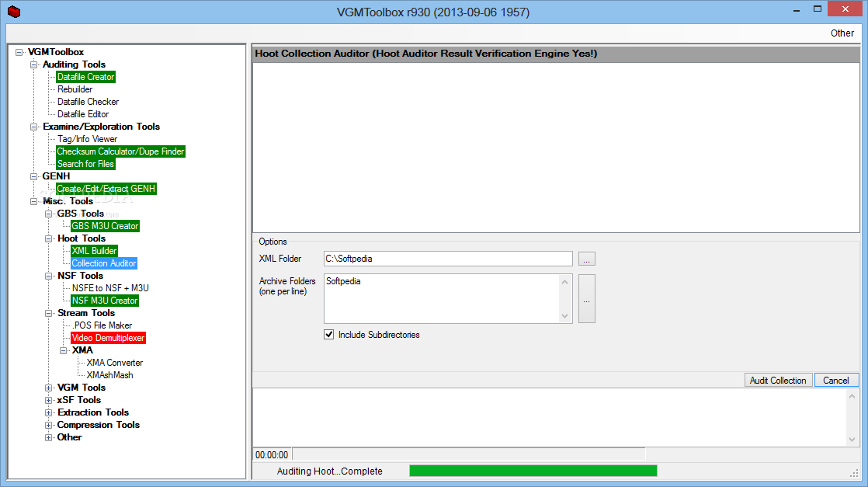Image resolution: width=868 pixels, height=487 pixels.
Task: Expand the xSF Tools node
Action: point(49,400)
